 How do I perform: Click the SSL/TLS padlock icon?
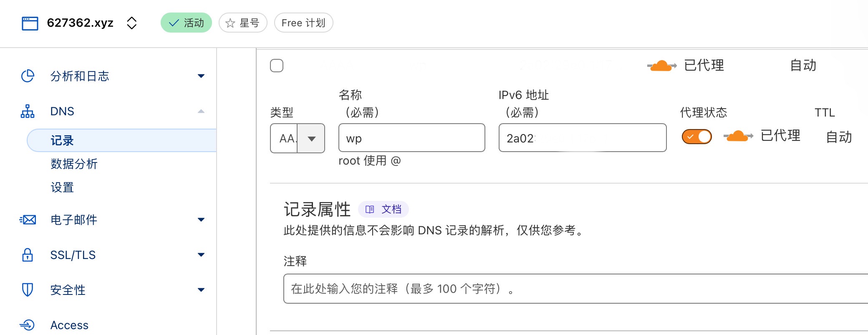28,255
